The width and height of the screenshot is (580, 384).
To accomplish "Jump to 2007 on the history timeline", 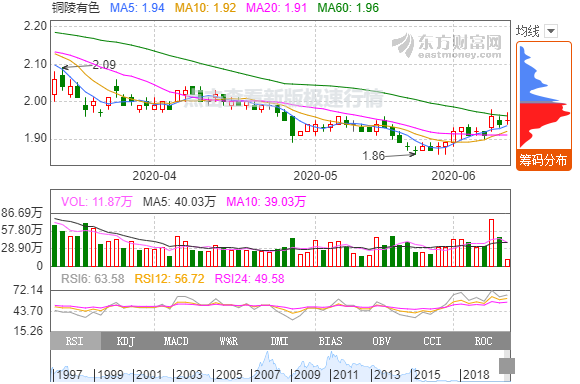I will click(x=267, y=375).
